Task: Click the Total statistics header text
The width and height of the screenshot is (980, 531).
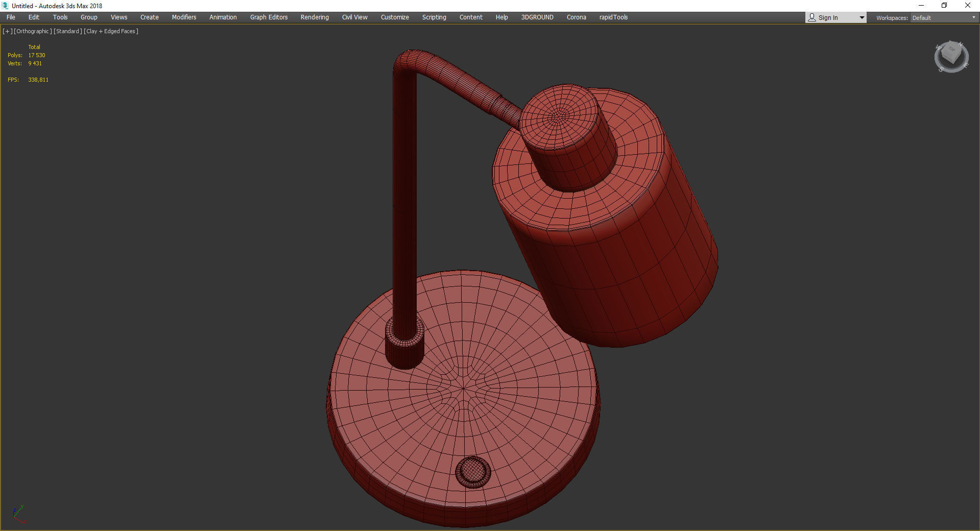Action: click(34, 47)
